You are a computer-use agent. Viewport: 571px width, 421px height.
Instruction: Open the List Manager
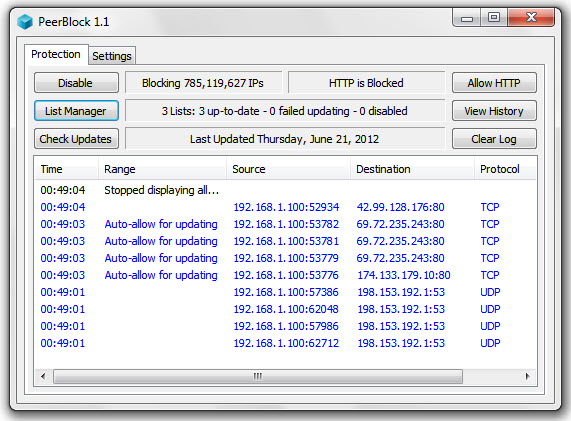pyautogui.click(x=76, y=111)
